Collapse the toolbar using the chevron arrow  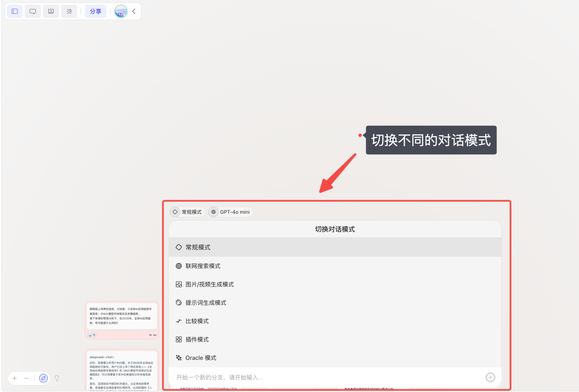(133, 11)
